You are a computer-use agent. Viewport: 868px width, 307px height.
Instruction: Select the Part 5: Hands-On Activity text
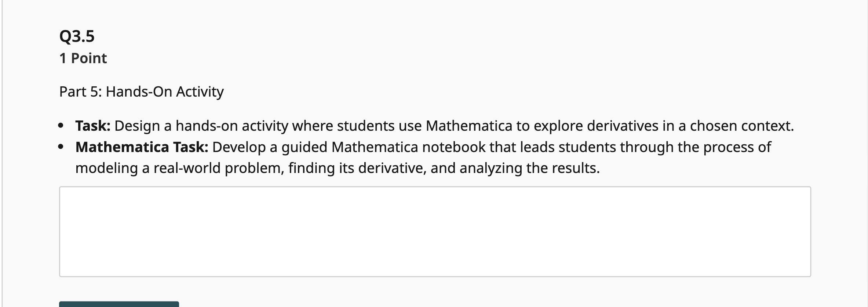click(141, 91)
